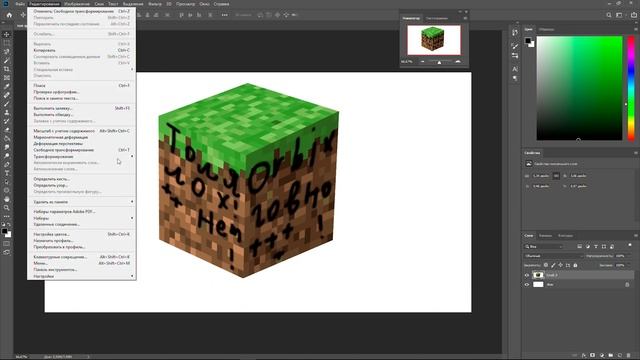Select the Move tool in the toolbox
Viewport: 640px width, 360px height.
[7, 34]
